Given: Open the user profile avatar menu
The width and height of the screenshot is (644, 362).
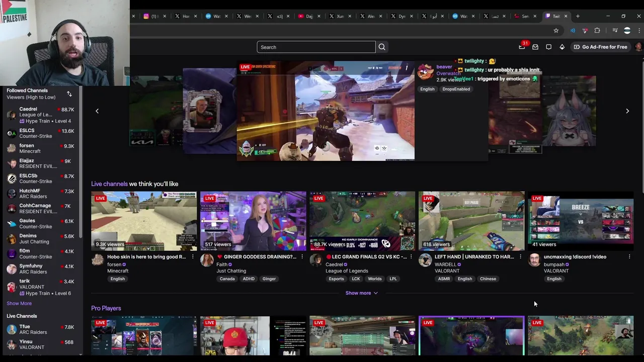Looking at the screenshot, I should (x=638, y=47).
